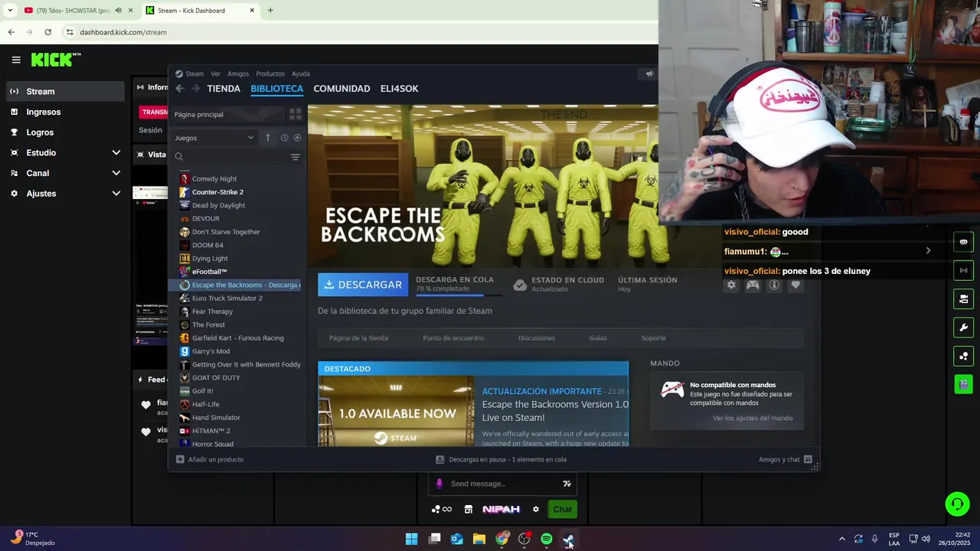980x551 pixels.
Task: Open chat settings gear
Action: (x=536, y=509)
